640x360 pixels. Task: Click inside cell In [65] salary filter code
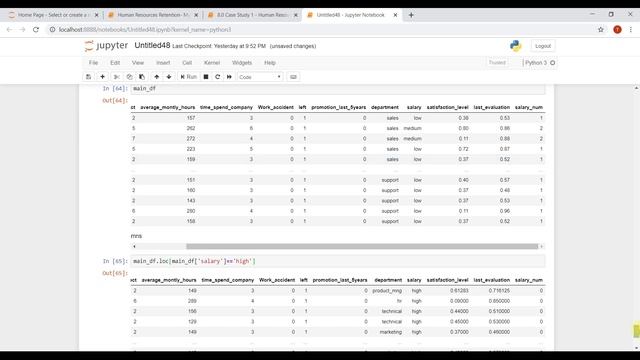(338, 261)
